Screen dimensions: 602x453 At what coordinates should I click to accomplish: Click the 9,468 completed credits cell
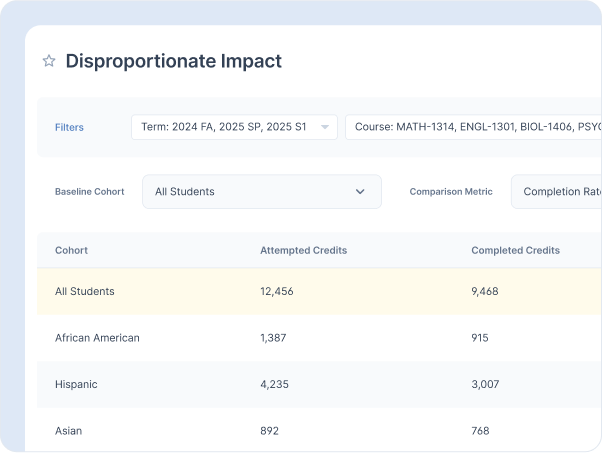pyautogui.click(x=485, y=291)
